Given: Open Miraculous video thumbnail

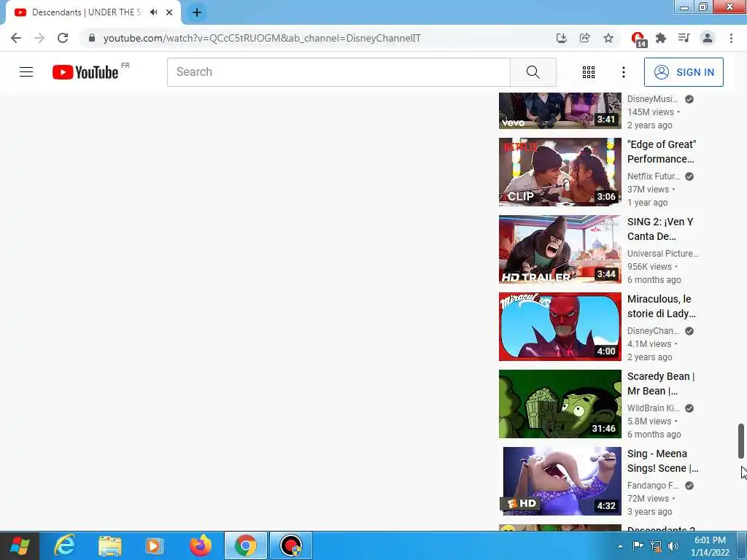Looking at the screenshot, I should 560,327.
